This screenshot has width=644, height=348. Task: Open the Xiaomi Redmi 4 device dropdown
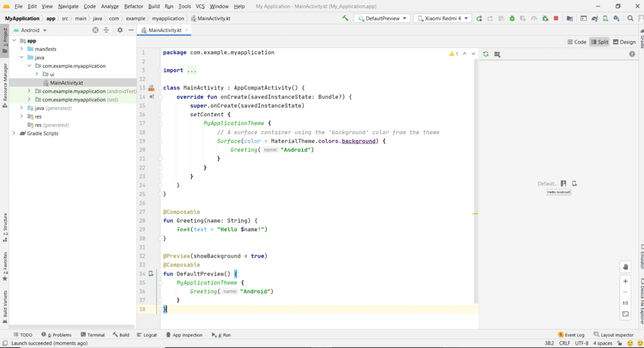[442, 19]
